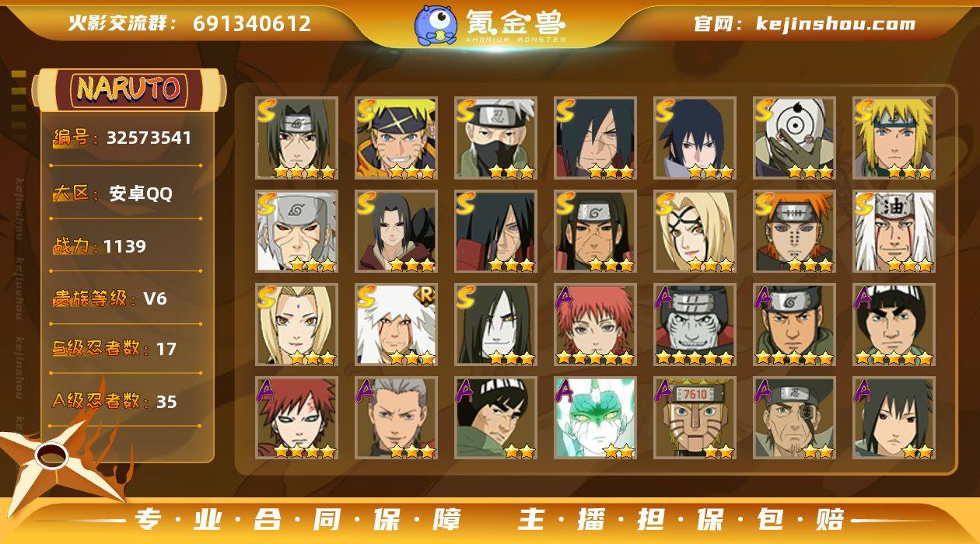Viewport: 980px width, 544px height.
Task: Select the glowing green-eyed white portrait
Action: 595,417
